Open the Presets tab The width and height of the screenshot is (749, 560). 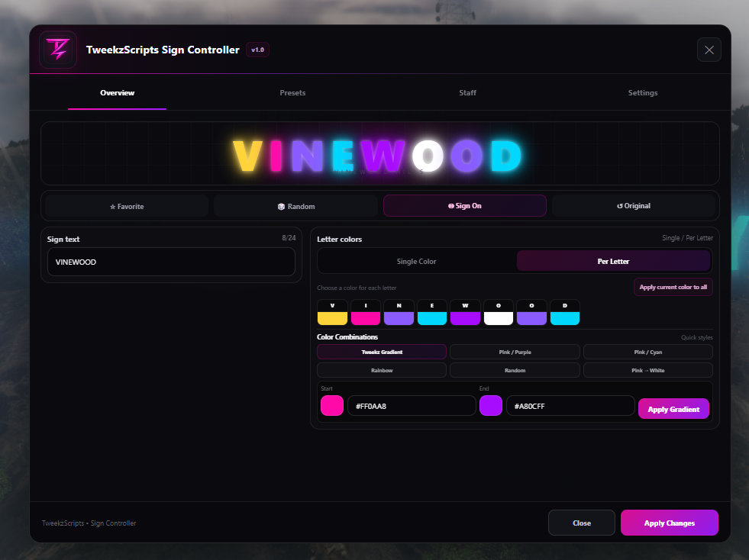click(292, 92)
